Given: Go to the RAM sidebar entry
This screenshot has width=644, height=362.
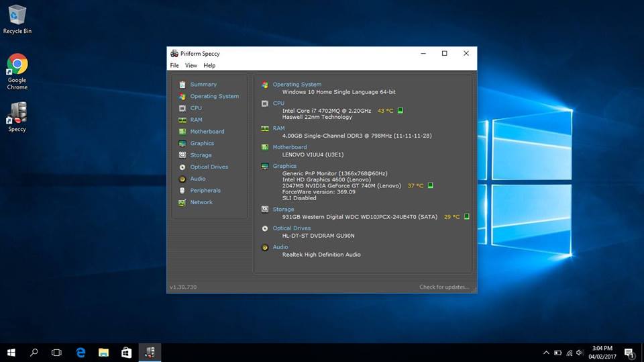Looking at the screenshot, I should pyautogui.click(x=196, y=120).
